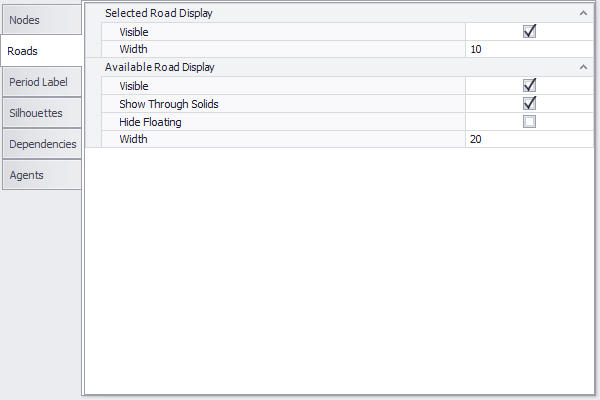This screenshot has height=400, width=600.
Task: Collapse Available Road Display section chevron
Action: [x=582, y=67]
